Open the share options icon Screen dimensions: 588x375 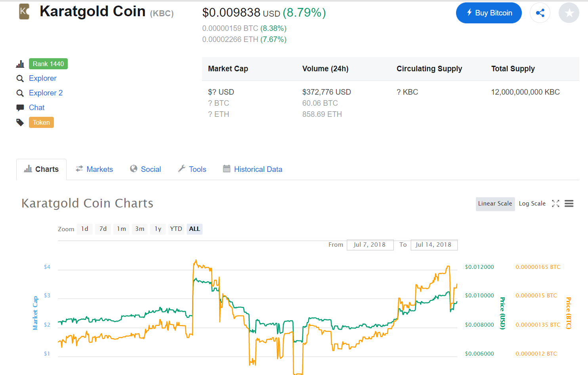point(540,13)
